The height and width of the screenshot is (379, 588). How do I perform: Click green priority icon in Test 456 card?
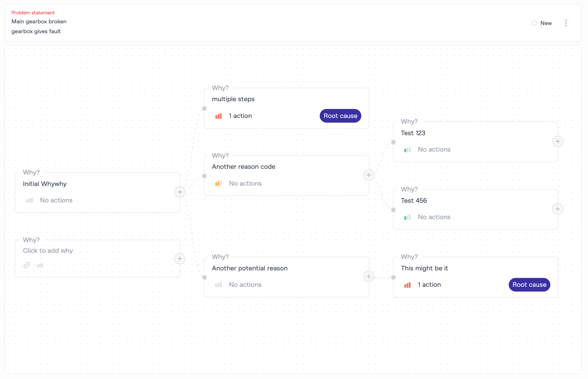point(407,217)
